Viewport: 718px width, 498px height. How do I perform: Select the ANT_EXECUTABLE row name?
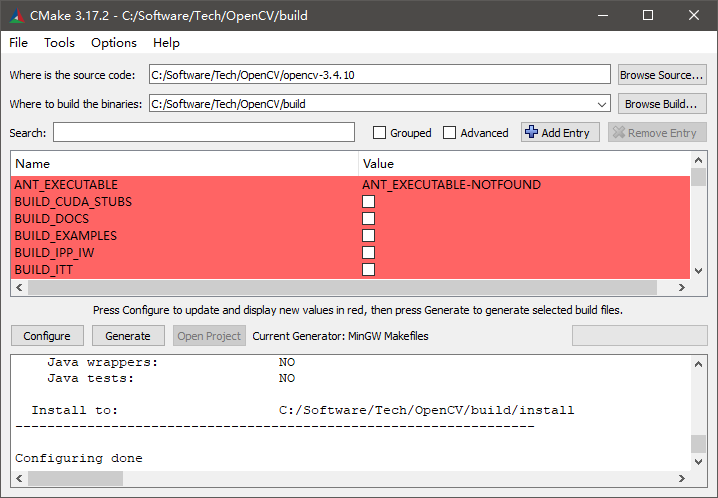tap(66, 184)
